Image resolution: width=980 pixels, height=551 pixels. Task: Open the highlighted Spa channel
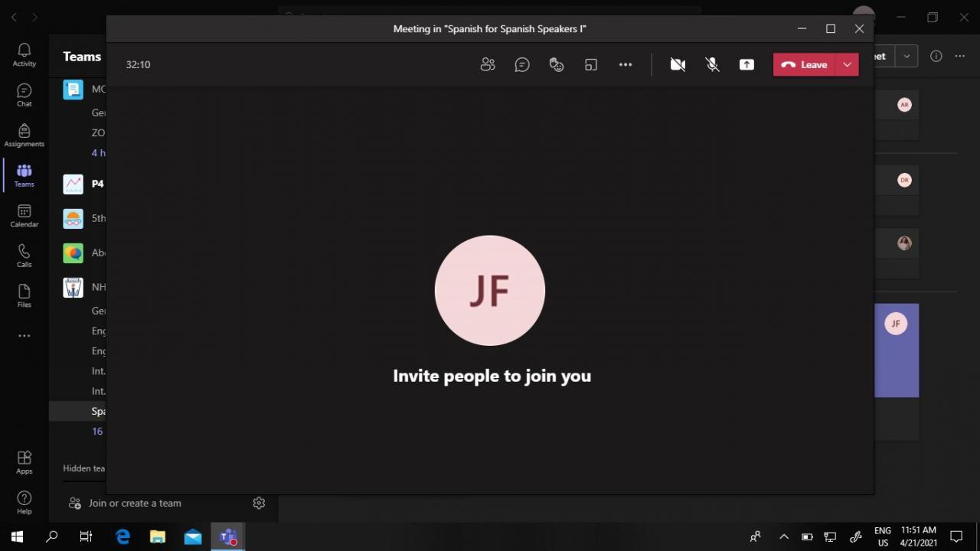coord(78,411)
